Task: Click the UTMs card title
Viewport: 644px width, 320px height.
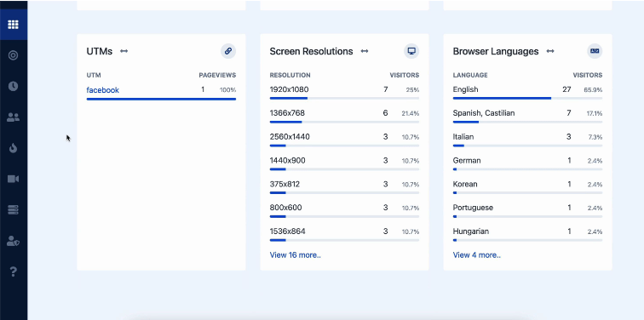Action: [x=100, y=51]
